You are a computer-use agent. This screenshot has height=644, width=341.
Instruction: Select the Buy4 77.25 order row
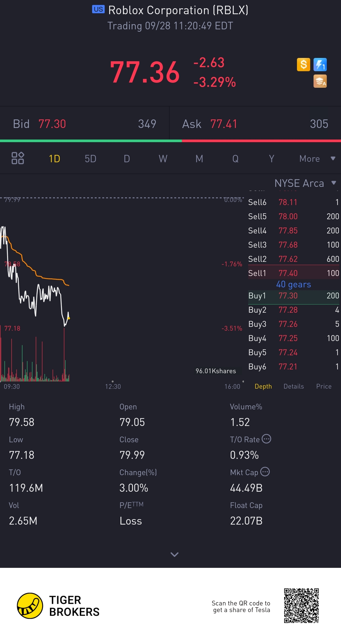(x=294, y=338)
